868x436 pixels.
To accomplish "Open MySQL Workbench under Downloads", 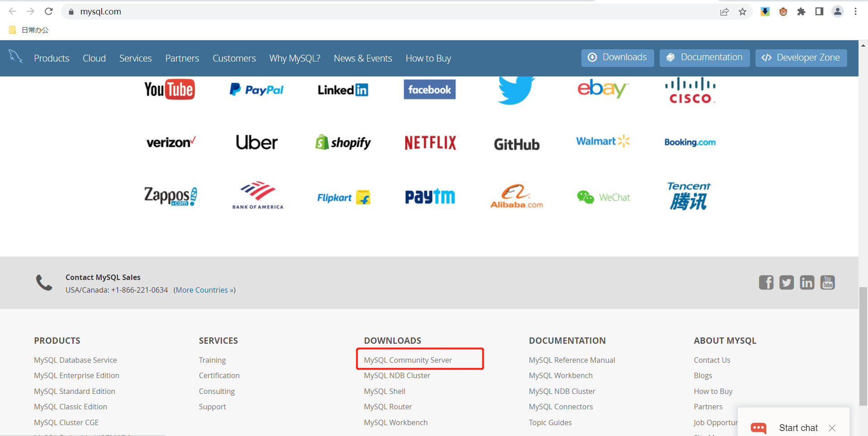I will pos(396,422).
